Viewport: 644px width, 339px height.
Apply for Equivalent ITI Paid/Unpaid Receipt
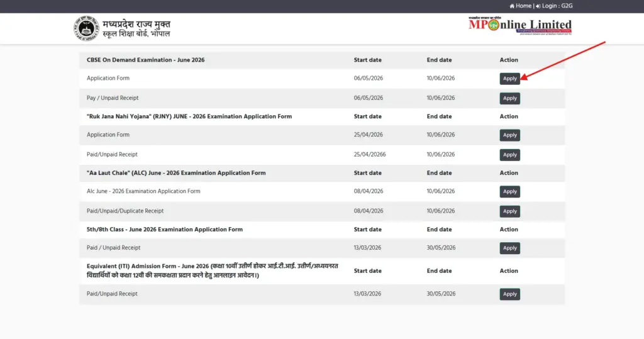(x=509, y=294)
